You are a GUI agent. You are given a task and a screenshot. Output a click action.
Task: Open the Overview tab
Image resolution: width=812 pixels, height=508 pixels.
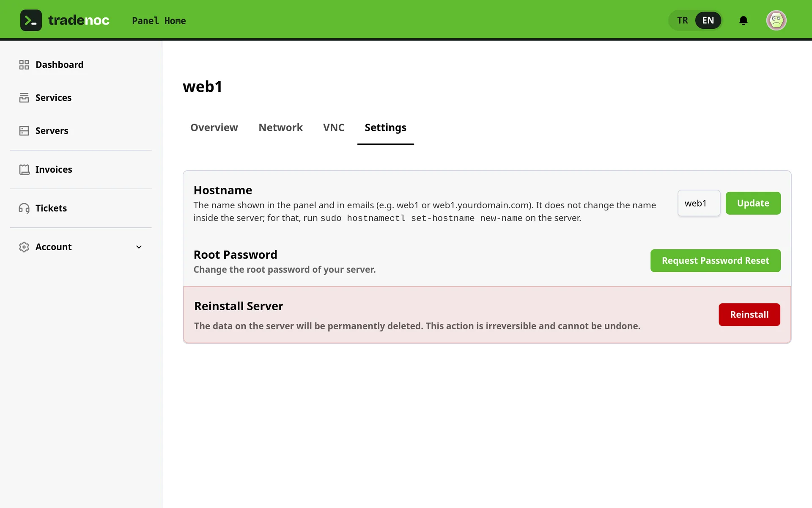pos(214,127)
